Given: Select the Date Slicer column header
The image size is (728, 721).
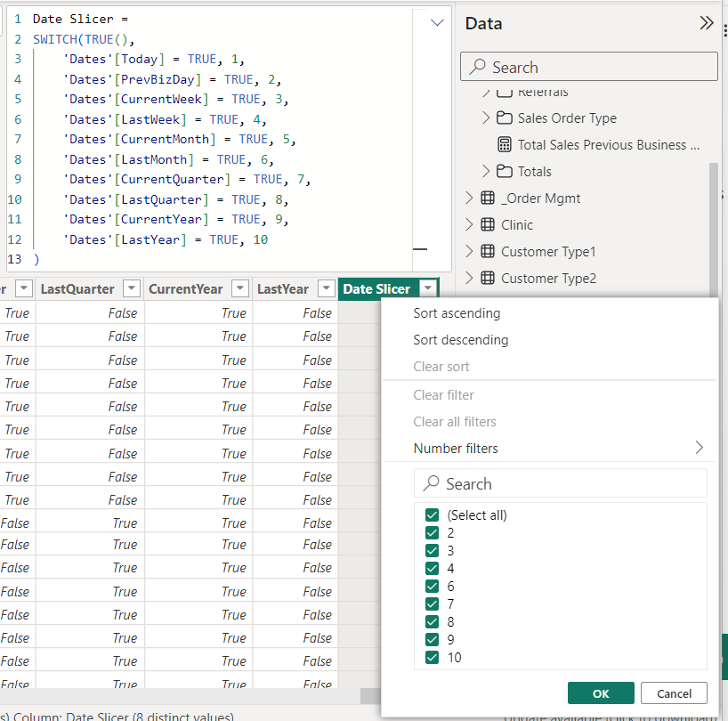Looking at the screenshot, I should coord(376,288).
